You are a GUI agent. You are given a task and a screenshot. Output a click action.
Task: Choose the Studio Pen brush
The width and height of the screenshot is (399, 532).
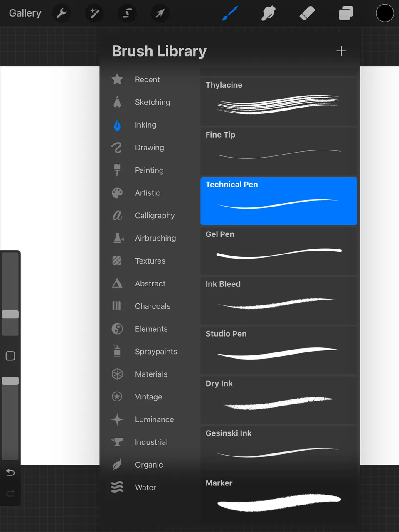pos(279,350)
